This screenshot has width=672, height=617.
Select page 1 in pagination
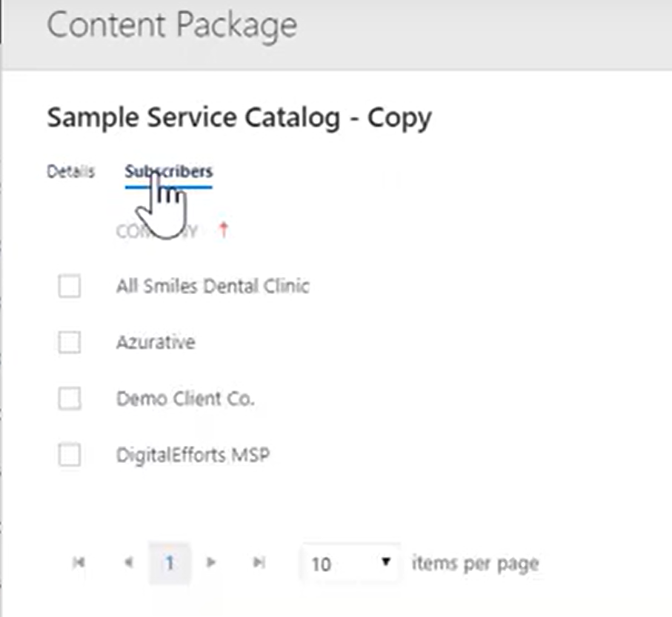(x=169, y=563)
